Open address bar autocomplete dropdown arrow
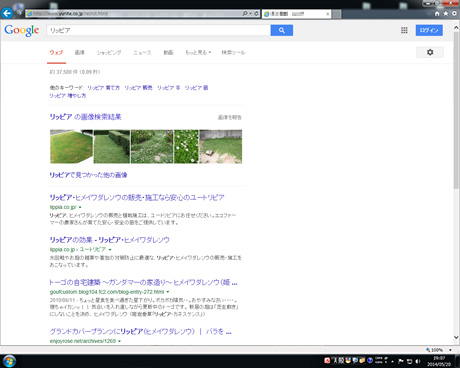 (251, 13)
